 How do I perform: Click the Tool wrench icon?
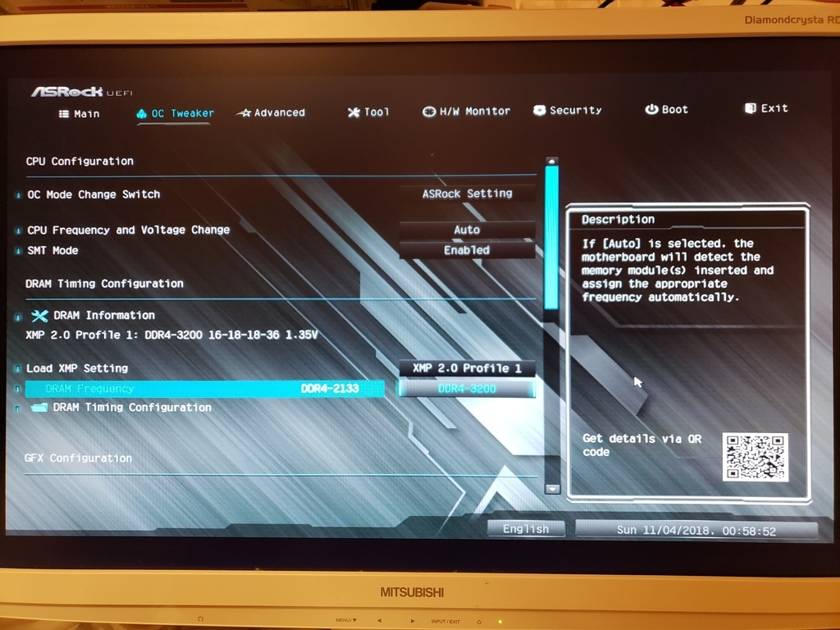click(x=354, y=112)
